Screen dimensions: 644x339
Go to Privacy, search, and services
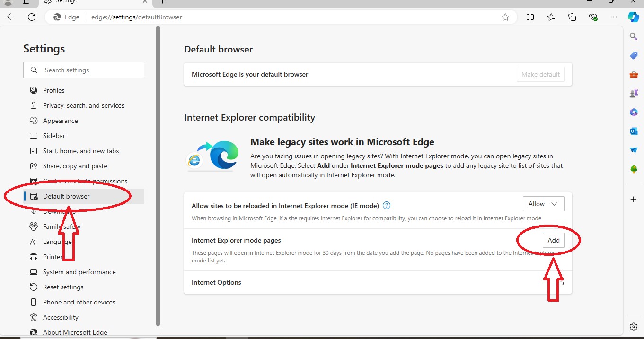(84, 105)
